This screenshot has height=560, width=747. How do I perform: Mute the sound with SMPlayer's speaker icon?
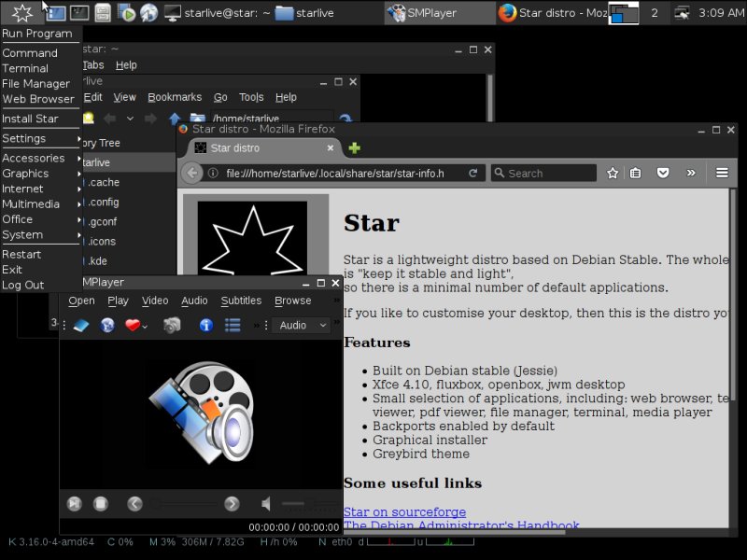(x=266, y=503)
